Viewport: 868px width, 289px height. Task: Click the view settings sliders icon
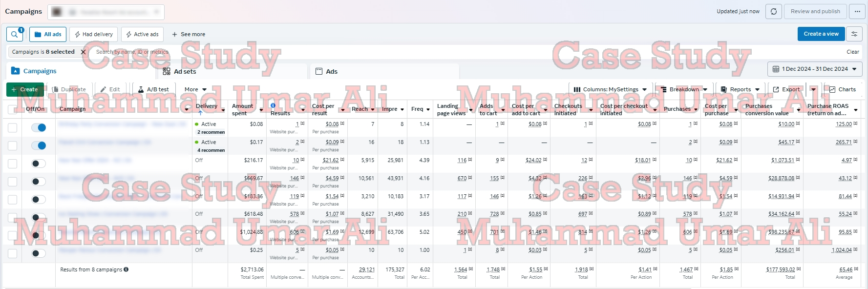pos(854,34)
